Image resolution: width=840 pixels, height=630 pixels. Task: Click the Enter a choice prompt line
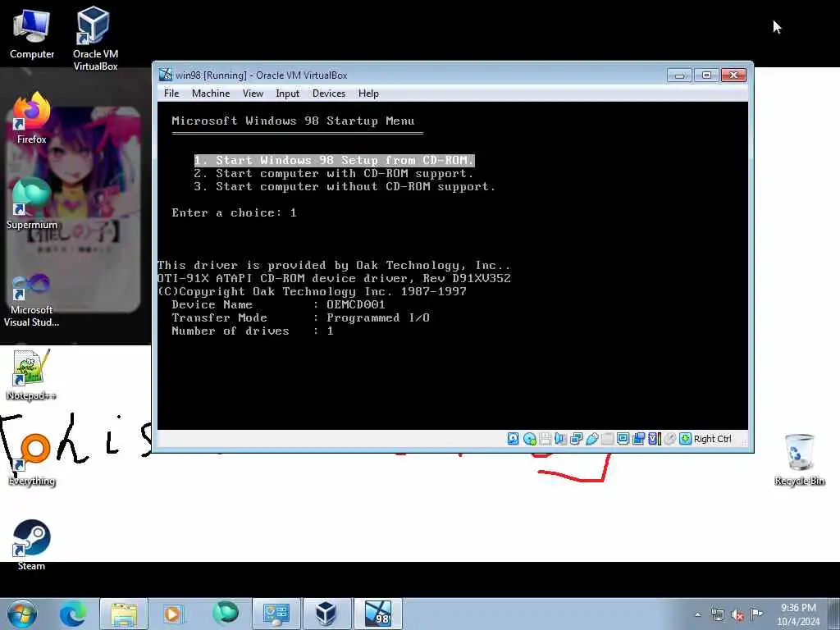(x=234, y=212)
